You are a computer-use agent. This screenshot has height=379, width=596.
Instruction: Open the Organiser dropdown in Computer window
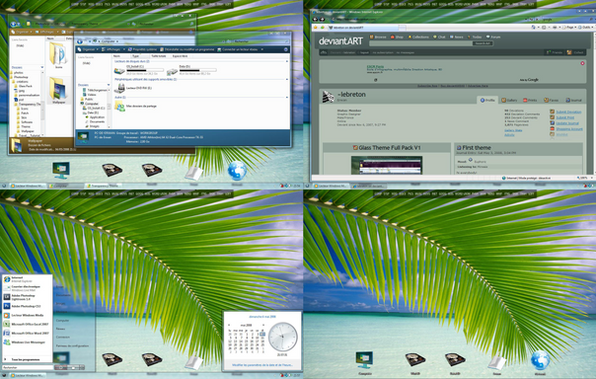pos(88,49)
